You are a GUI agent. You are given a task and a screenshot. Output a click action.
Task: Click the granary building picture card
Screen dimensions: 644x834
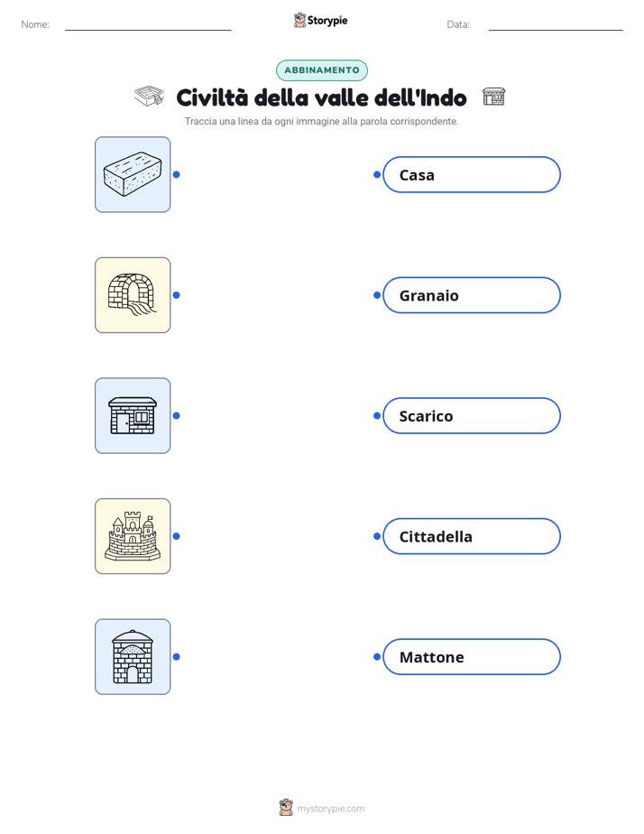click(133, 656)
